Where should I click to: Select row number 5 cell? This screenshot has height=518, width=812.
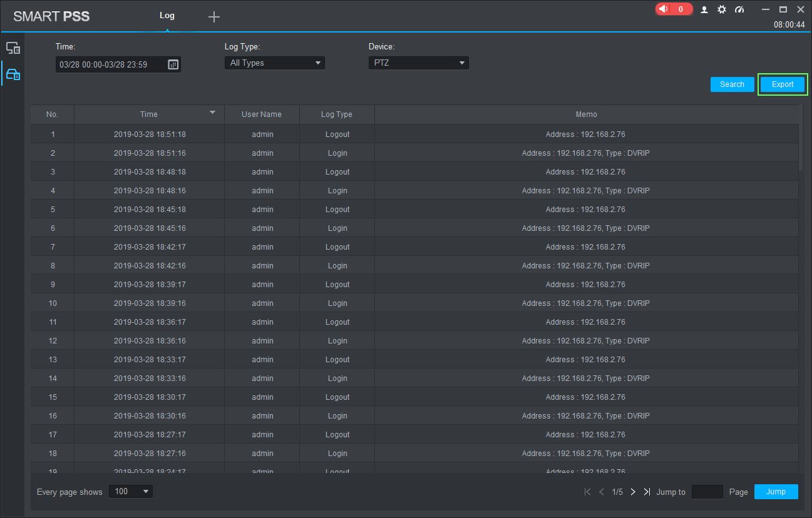tap(53, 210)
